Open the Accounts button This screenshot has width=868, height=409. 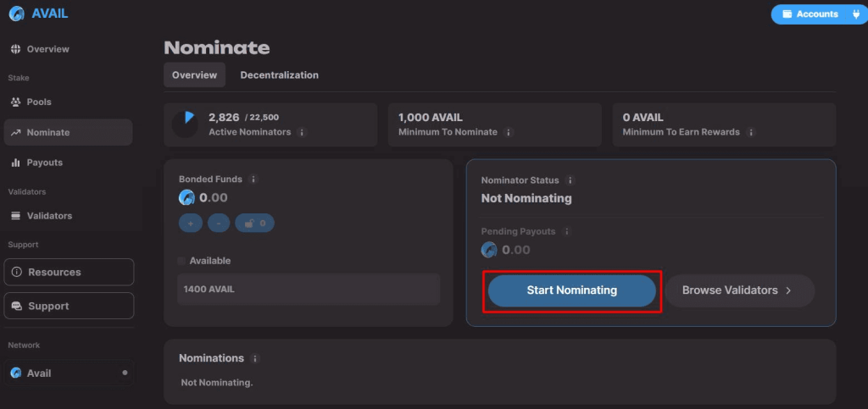point(818,14)
